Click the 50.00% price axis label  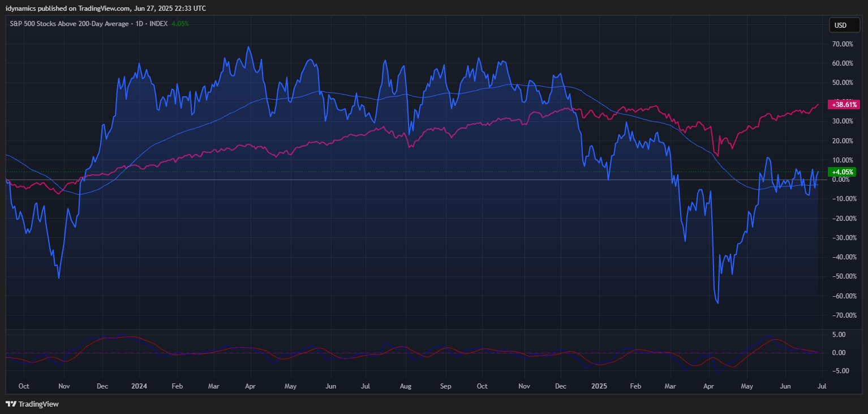tap(843, 83)
